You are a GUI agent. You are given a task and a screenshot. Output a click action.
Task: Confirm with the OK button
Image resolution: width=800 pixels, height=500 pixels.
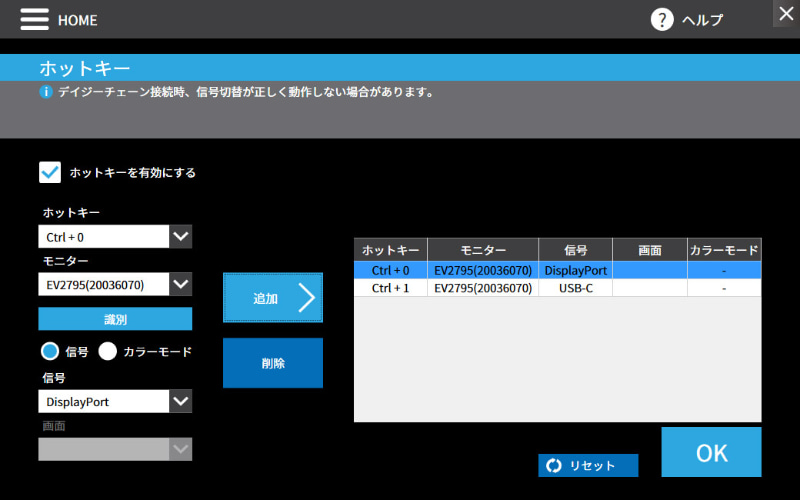711,452
